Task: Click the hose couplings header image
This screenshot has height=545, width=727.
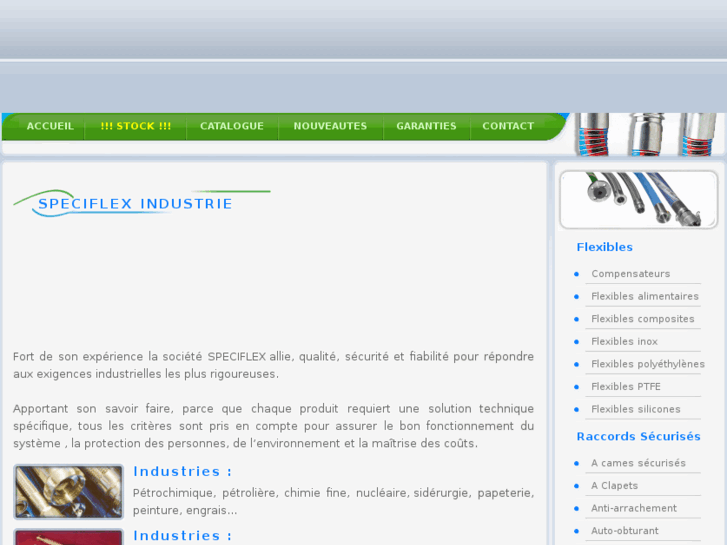Action: 645,134
